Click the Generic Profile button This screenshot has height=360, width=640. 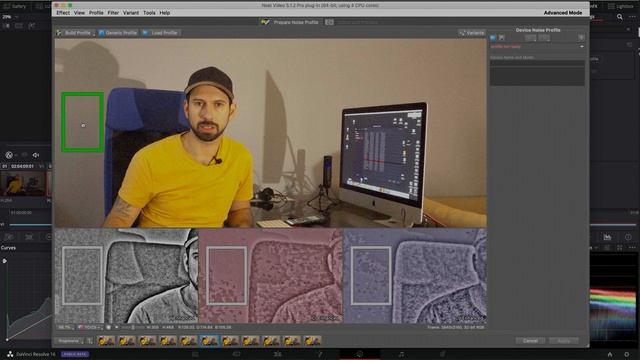tap(118, 33)
